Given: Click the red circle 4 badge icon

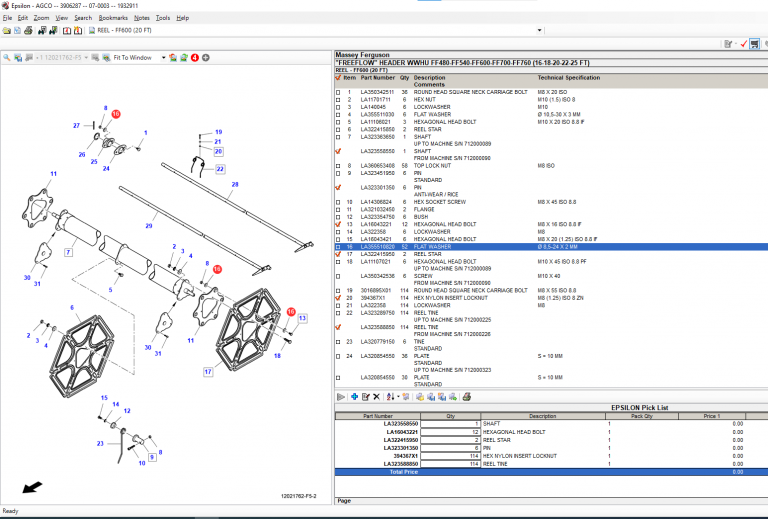Looking at the screenshot, I should (195, 58).
